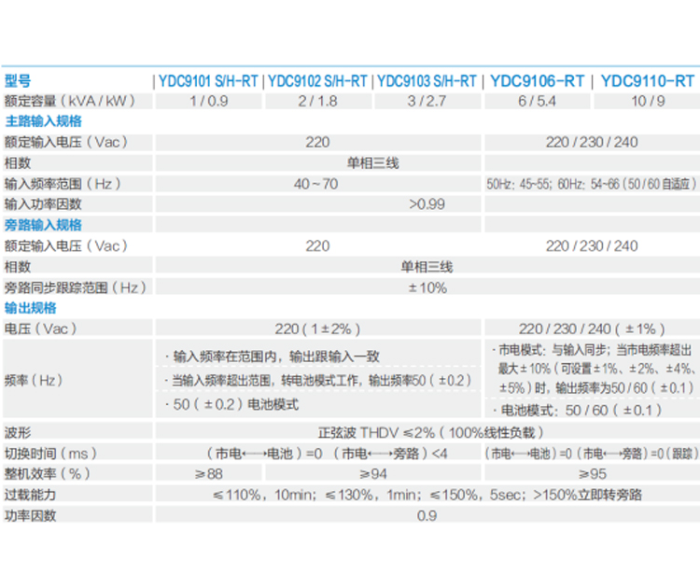Screen dimensions: 700x588
Task: Click the 50Hz: 45-55; 60Hz: 54-66 frequency cell
Action: [592, 184]
